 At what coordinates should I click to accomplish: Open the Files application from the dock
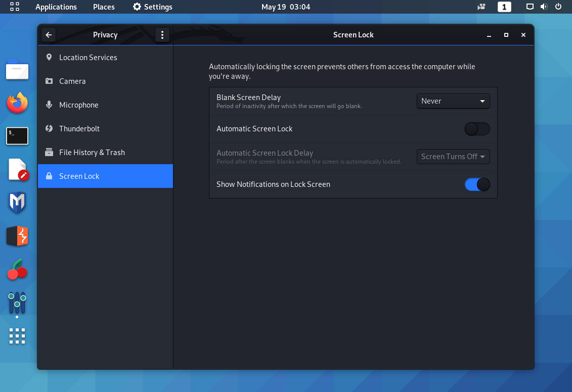coord(17,70)
